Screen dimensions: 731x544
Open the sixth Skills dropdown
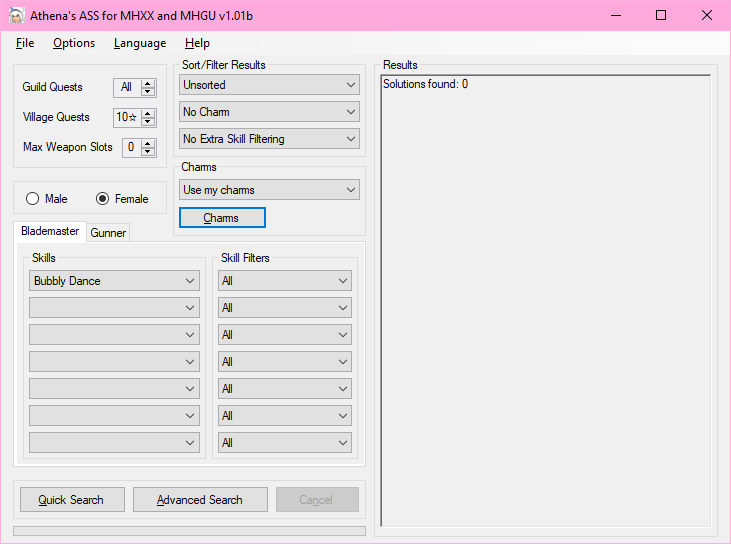114,416
